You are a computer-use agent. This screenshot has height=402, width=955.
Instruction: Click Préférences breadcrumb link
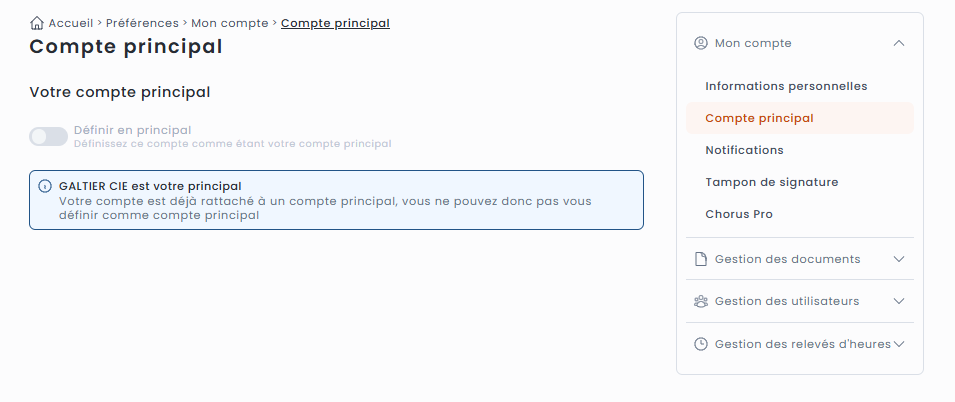pos(142,22)
